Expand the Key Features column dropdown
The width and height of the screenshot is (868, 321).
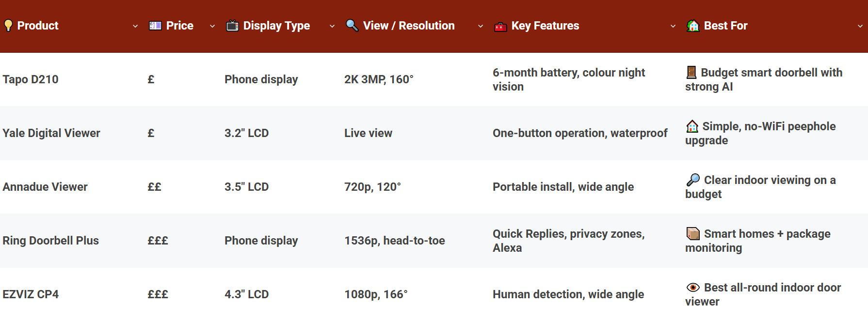(x=673, y=27)
